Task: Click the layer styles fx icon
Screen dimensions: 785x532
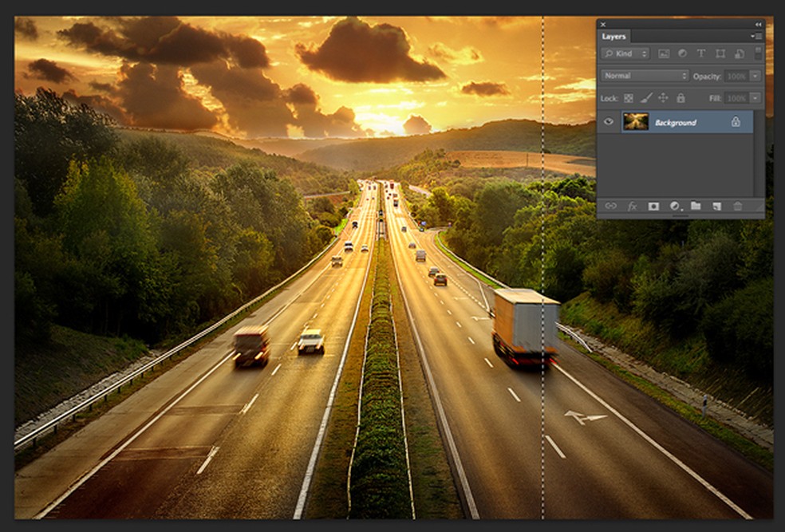Action: pos(633,206)
